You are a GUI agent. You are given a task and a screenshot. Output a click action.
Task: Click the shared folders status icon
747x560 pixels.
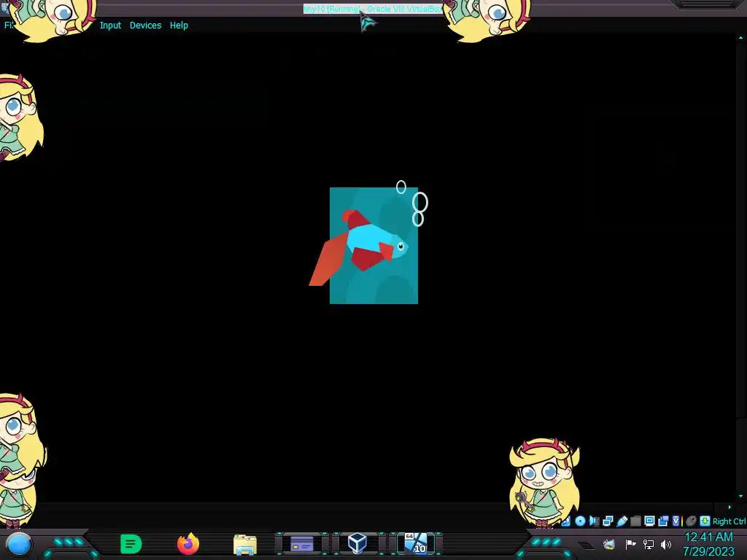[x=635, y=521]
